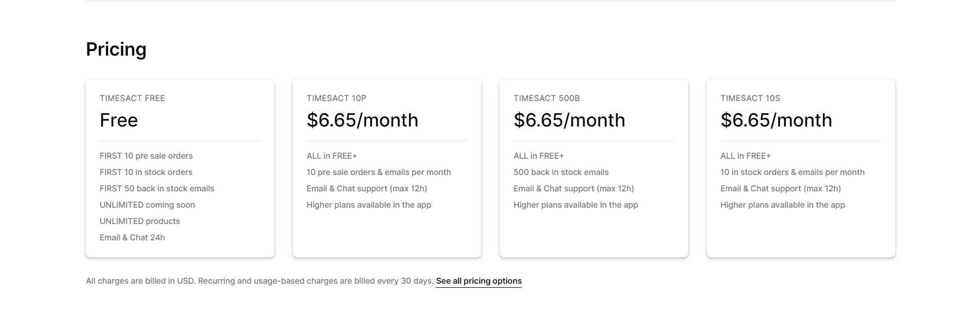Viewport: 980px width, 324px height.
Task: Click the 500 back in stock emails feature
Action: tap(561, 172)
